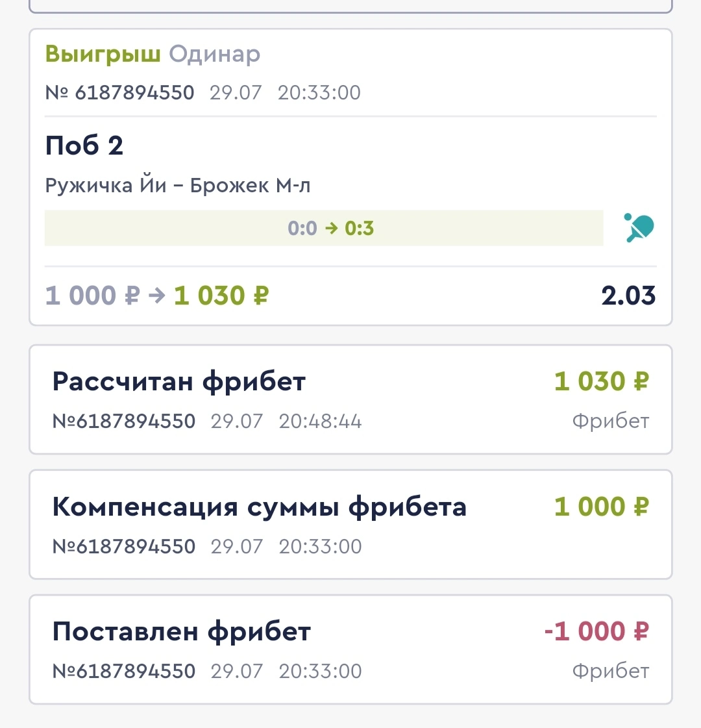Click the bet number 6187894550 header

[x=119, y=92]
